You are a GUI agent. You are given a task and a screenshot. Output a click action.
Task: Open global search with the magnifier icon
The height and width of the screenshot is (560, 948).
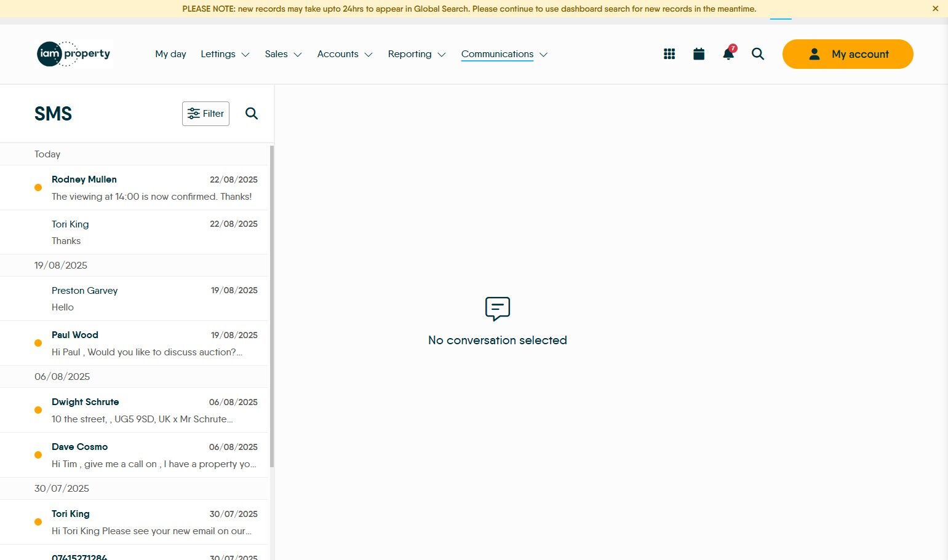pos(757,54)
